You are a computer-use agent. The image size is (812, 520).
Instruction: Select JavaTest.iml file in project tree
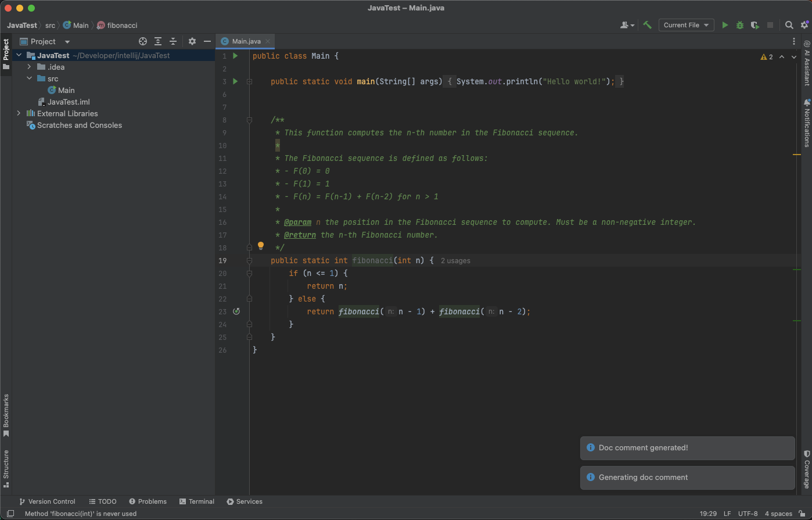click(x=68, y=102)
